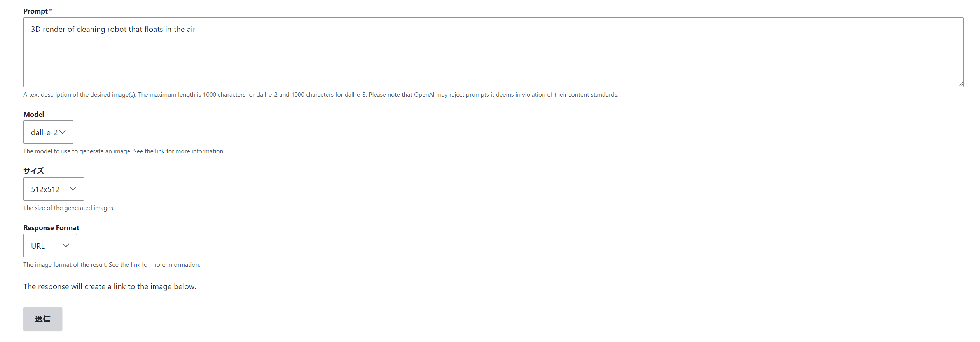Follow the link in the Model description
980x342 pixels.
160,151
